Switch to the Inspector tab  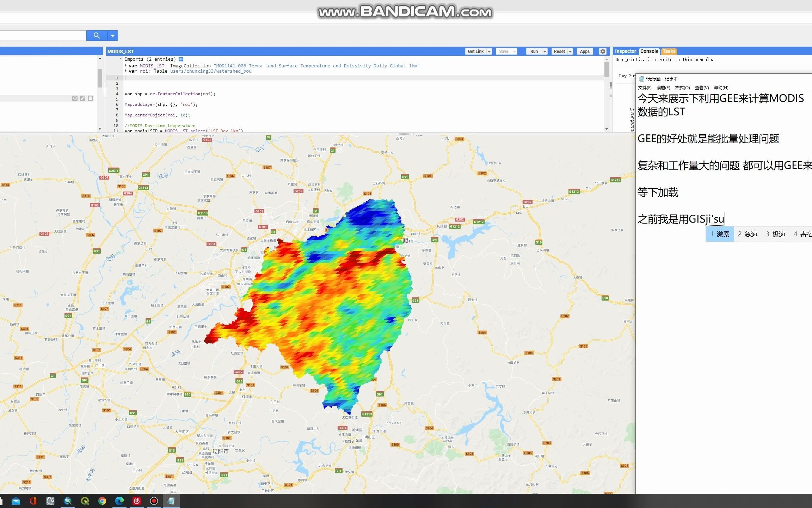click(625, 51)
